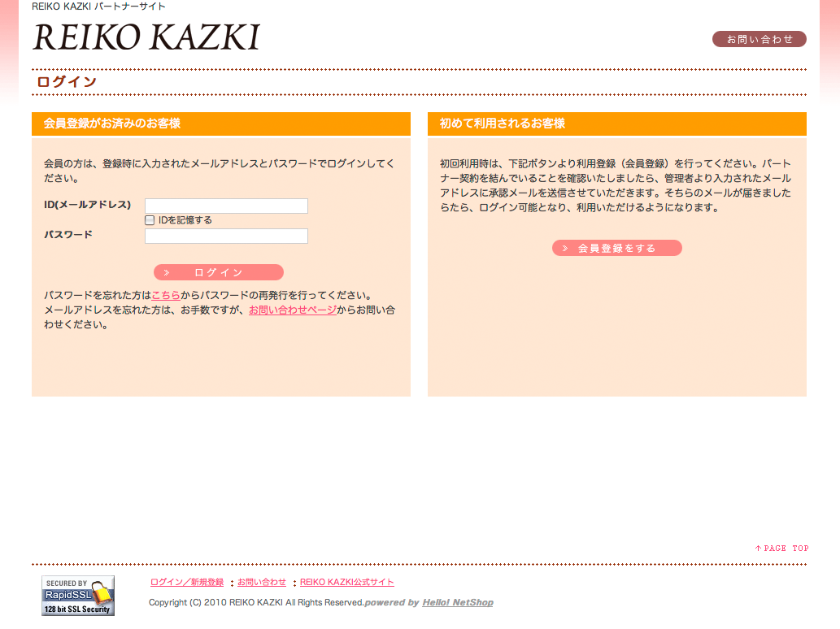This screenshot has width=840, height=629.
Task: Focus the パスワード input field
Action: (226, 236)
